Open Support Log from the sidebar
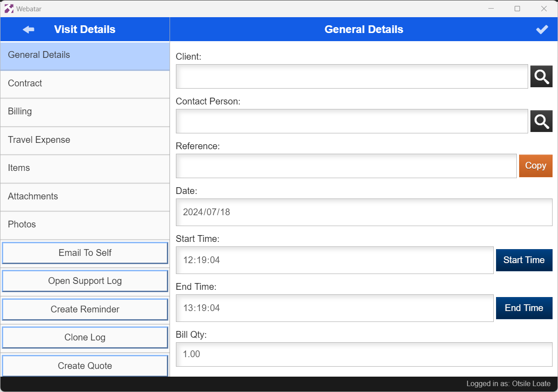The image size is (558, 392). point(85,281)
